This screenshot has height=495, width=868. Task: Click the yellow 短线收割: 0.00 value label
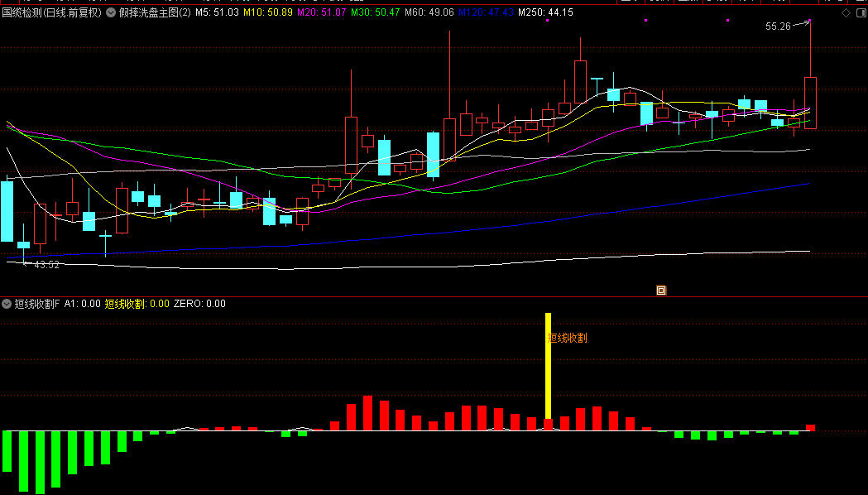tap(137, 304)
